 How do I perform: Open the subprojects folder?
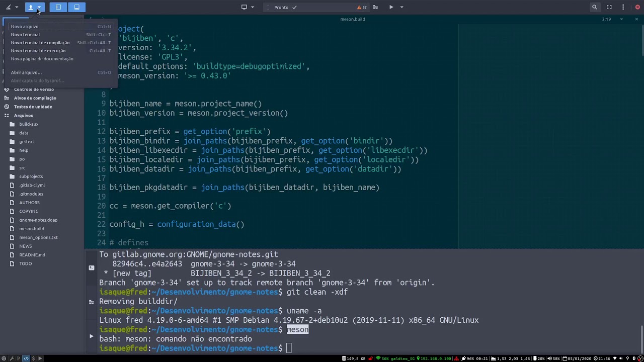point(31,176)
